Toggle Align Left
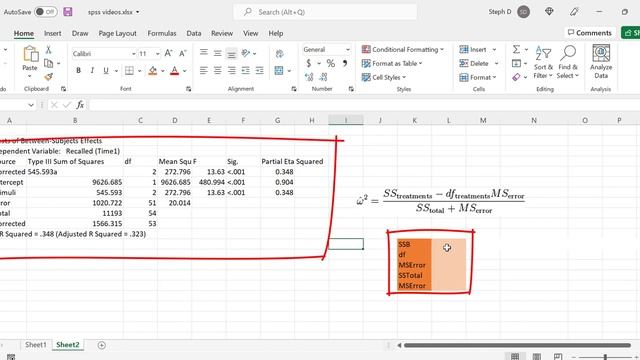The image size is (640, 360). point(204,71)
